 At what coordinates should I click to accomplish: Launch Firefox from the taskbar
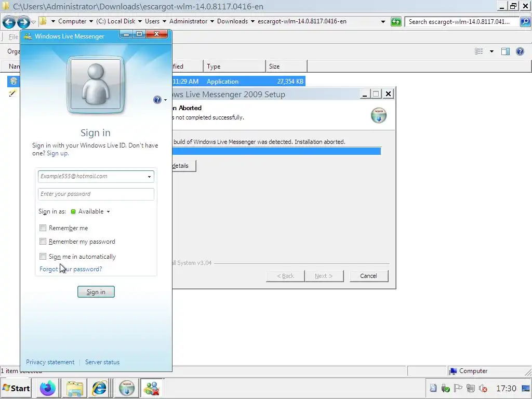pos(47,388)
